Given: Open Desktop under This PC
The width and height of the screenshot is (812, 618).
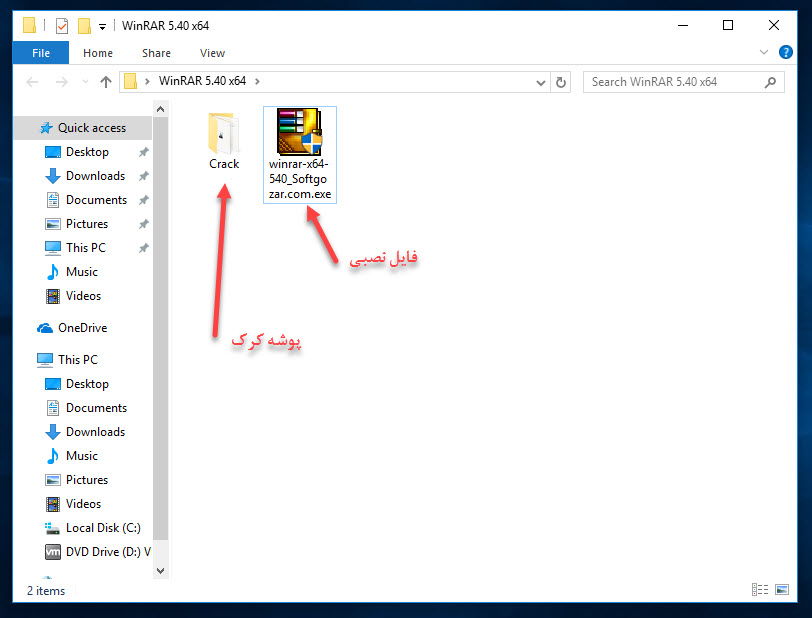Looking at the screenshot, I should (x=88, y=384).
